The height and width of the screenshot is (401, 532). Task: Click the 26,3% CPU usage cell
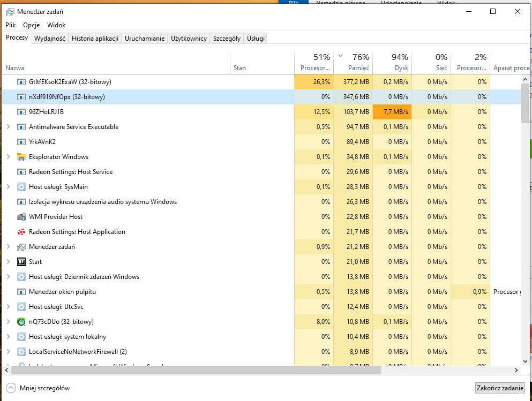pyautogui.click(x=314, y=82)
